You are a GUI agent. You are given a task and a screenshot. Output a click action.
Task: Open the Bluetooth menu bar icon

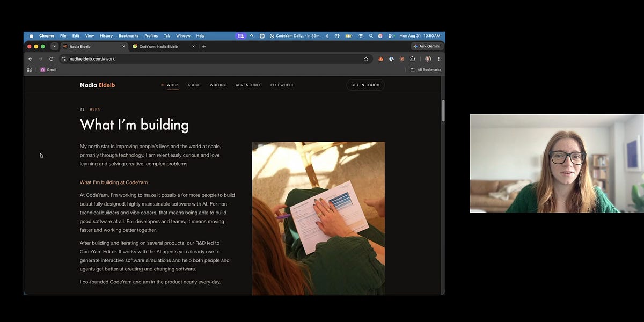[327, 36]
